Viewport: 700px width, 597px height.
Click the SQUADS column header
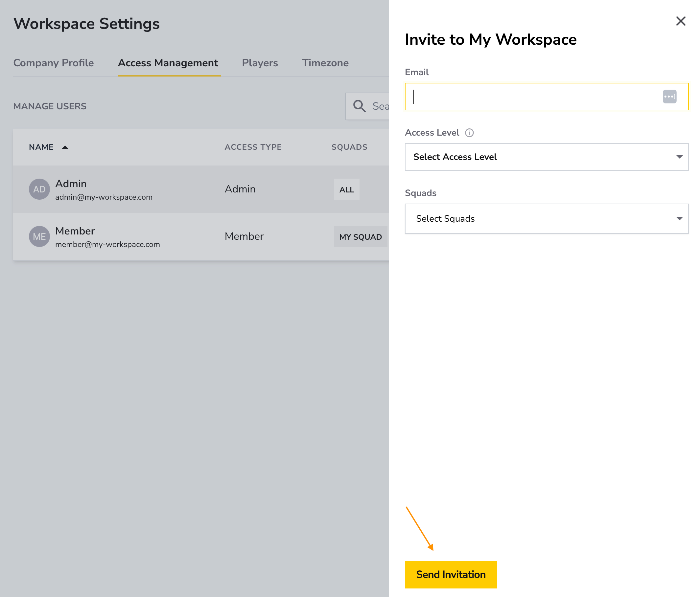point(349,147)
